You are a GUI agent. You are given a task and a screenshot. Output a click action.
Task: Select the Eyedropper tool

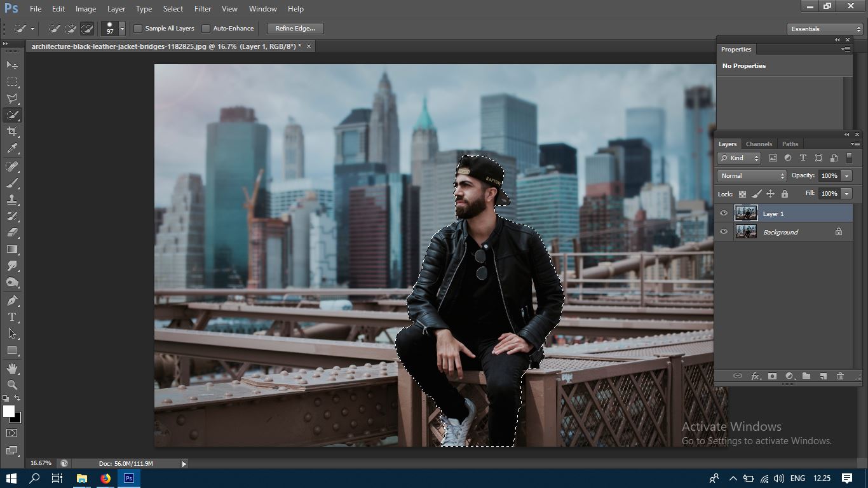pyautogui.click(x=12, y=149)
